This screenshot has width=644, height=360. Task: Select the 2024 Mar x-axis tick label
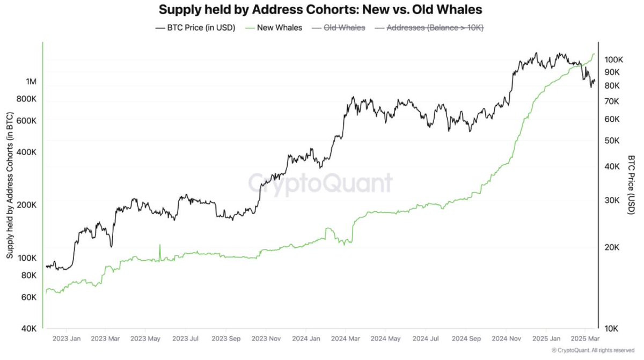346,339
